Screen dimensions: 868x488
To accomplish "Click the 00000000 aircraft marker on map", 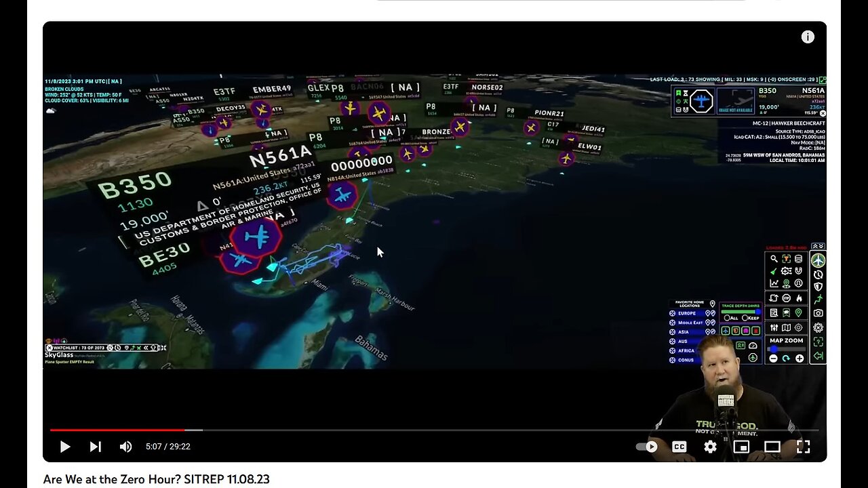I will (342, 195).
